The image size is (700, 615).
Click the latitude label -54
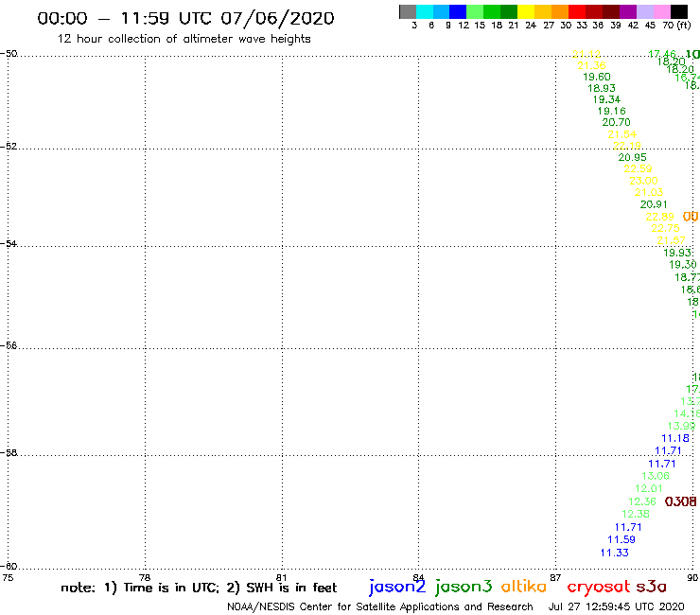coord(9,244)
